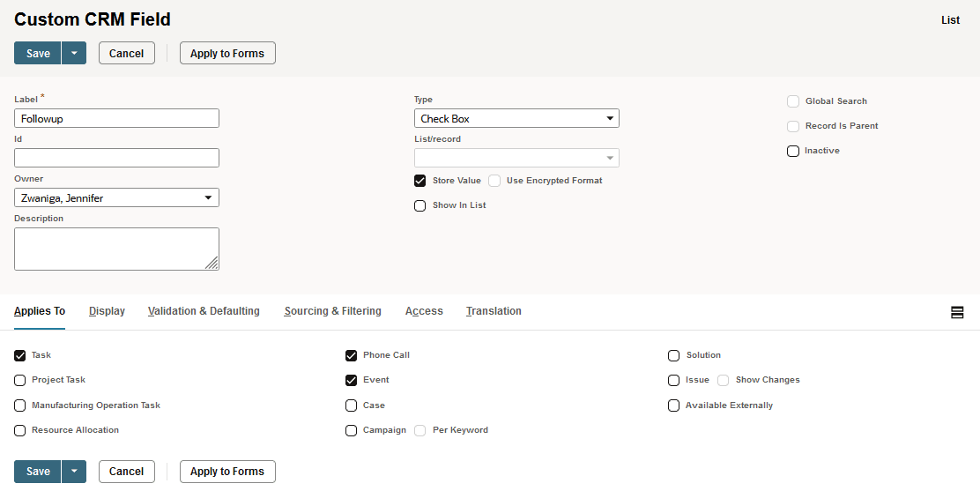
Task: Click the Description text area
Action: pyautogui.click(x=116, y=249)
